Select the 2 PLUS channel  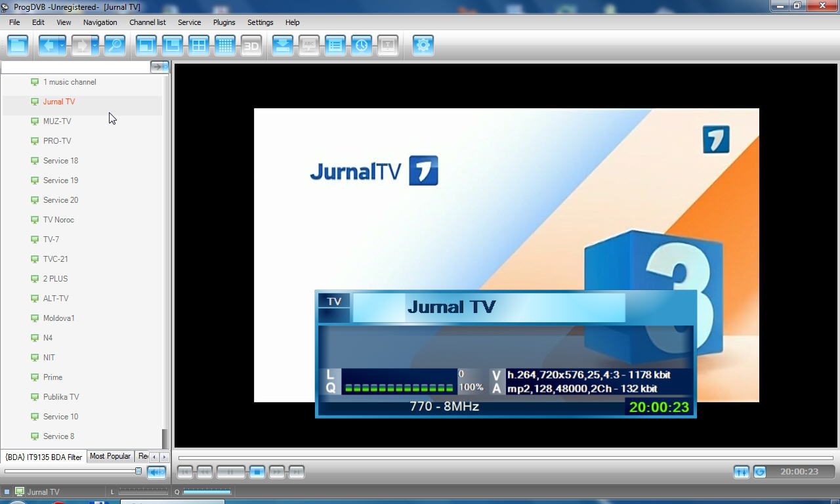[56, 279]
